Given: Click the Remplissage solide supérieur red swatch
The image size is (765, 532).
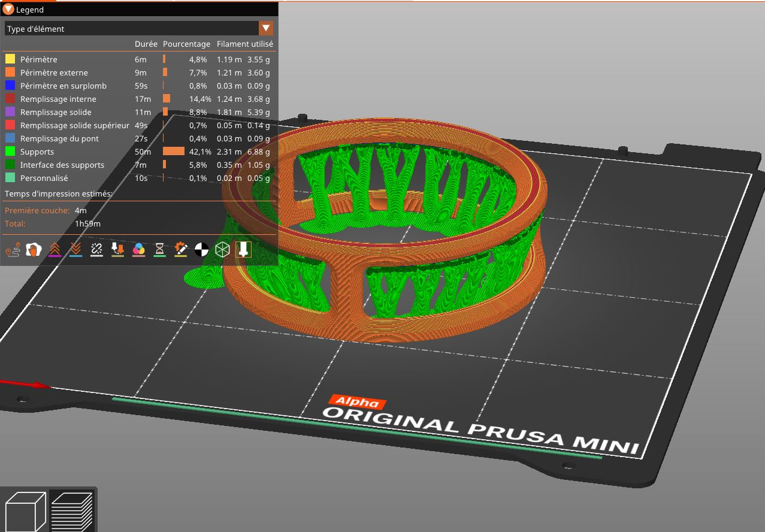Looking at the screenshot, I should point(10,125).
